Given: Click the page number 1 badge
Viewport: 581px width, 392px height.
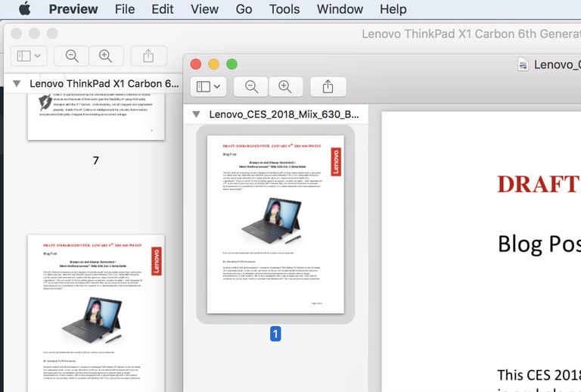Looking at the screenshot, I should [x=275, y=334].
